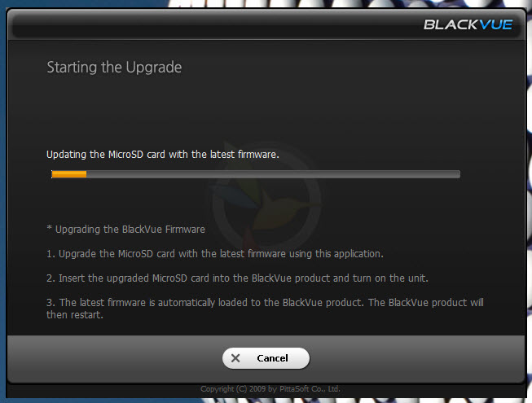Screen dimensions: 532x403
Task: Click the PittaSoft copyright text
Action: point(270,389)
